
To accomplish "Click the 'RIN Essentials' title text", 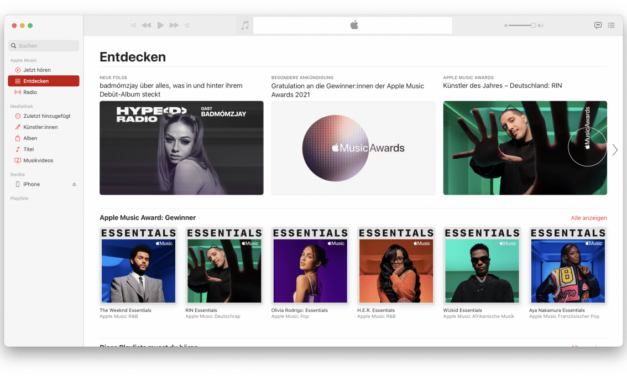I will (x=201, y=310).
